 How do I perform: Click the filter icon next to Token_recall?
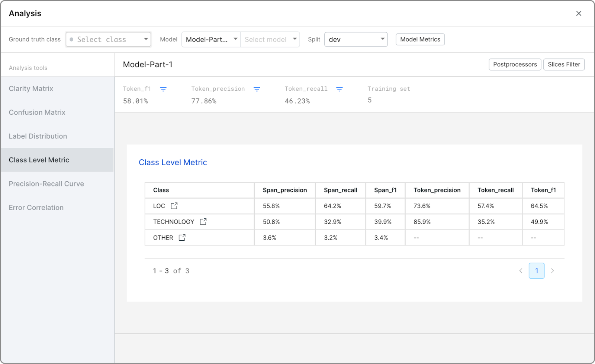(339, 89)
